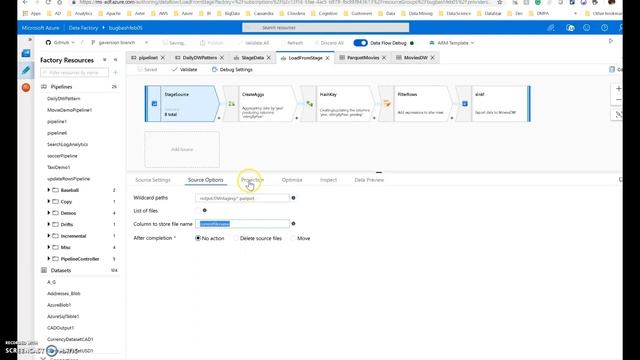Close the StageData tab
The image size is (640, 360).
tap(269, 58)
